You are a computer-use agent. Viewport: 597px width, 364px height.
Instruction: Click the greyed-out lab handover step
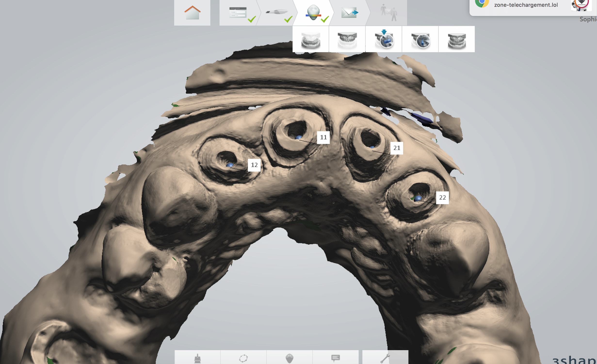click(x=389, y=13)
